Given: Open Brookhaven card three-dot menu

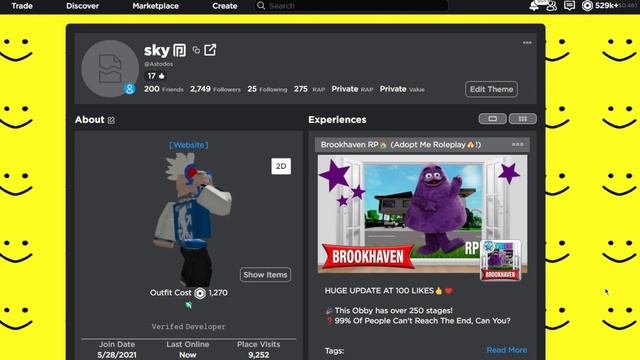Looking at the screenshot, I should (518, 144).
